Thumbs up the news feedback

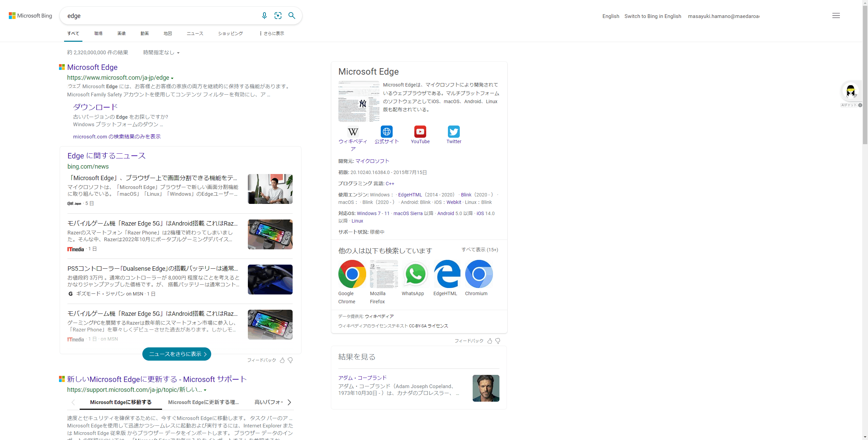[282, 360]
